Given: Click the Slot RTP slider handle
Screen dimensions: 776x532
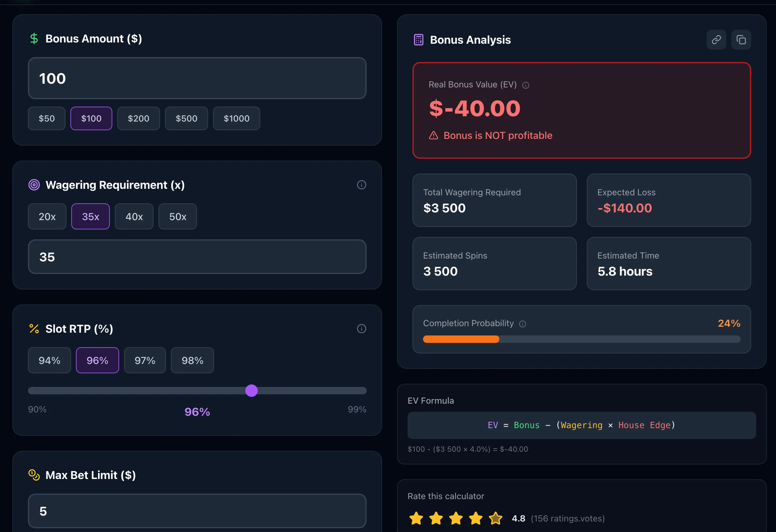Looking at the screenshot, I should 252,391.
